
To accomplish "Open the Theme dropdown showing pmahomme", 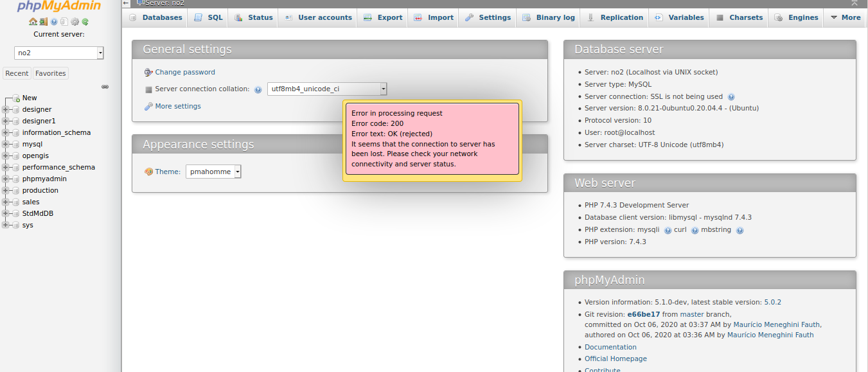I will (x=213, y=172).
